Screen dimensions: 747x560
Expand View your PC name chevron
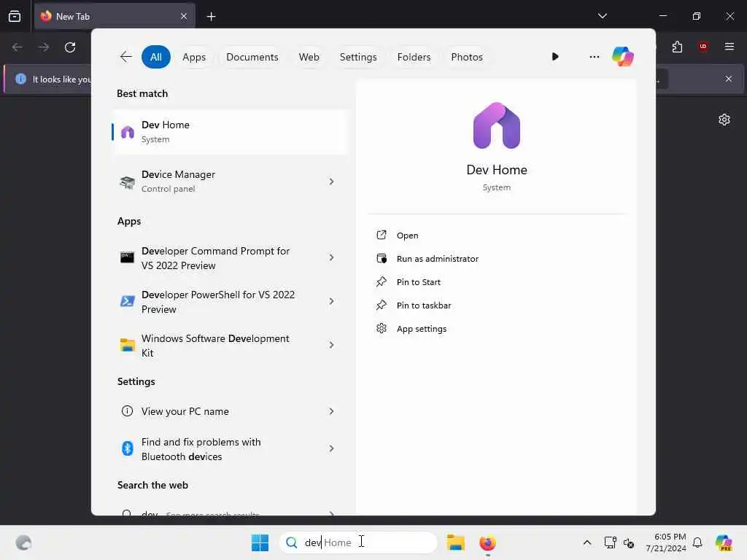coord(332,411)
